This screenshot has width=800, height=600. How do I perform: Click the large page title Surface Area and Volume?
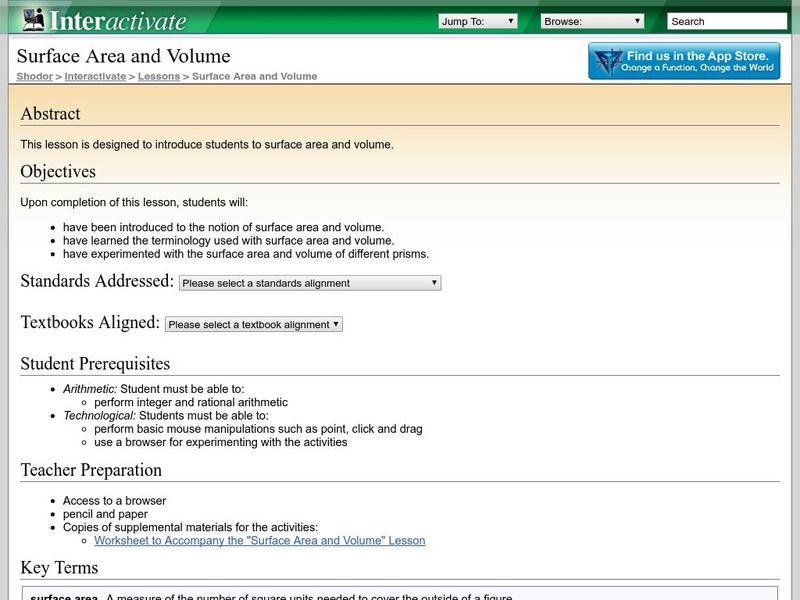[x=124, y=56]
